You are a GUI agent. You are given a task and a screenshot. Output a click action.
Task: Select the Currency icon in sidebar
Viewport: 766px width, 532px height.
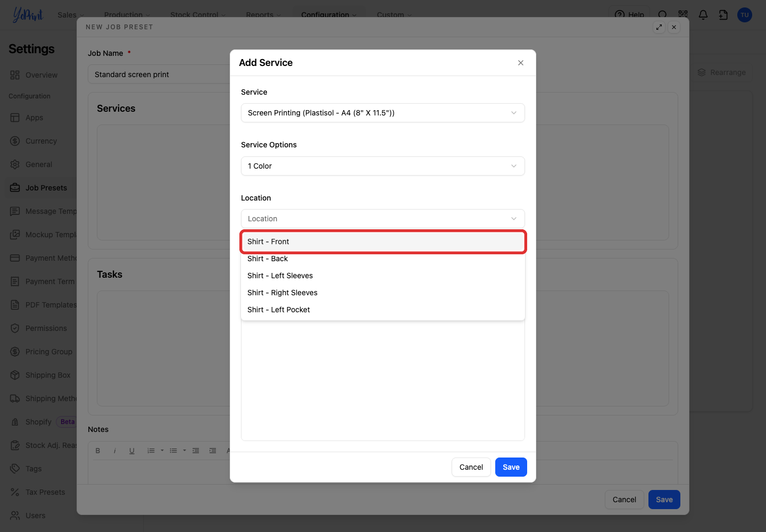pyautogui.click(x=15, y=141)
